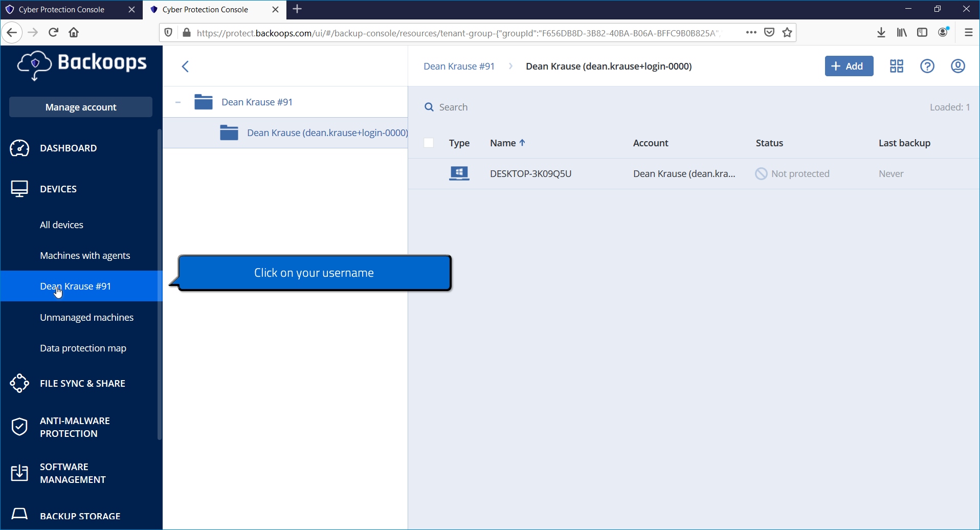Click the Backoops logo
The height and width of the screenshot is (530, 980).
[82, 65]
